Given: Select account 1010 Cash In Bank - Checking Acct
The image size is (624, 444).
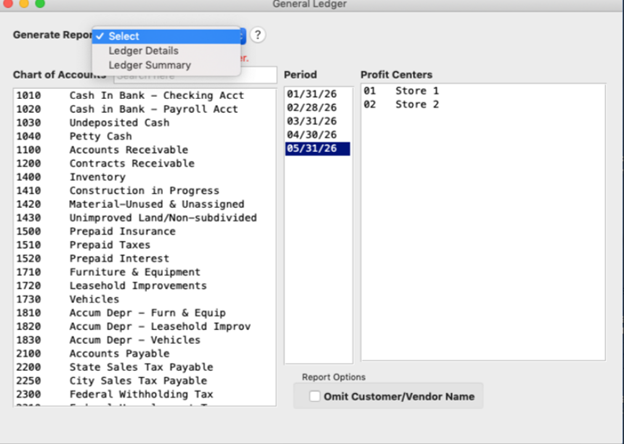Looking at the screenshot, I should tap(144, 95).
